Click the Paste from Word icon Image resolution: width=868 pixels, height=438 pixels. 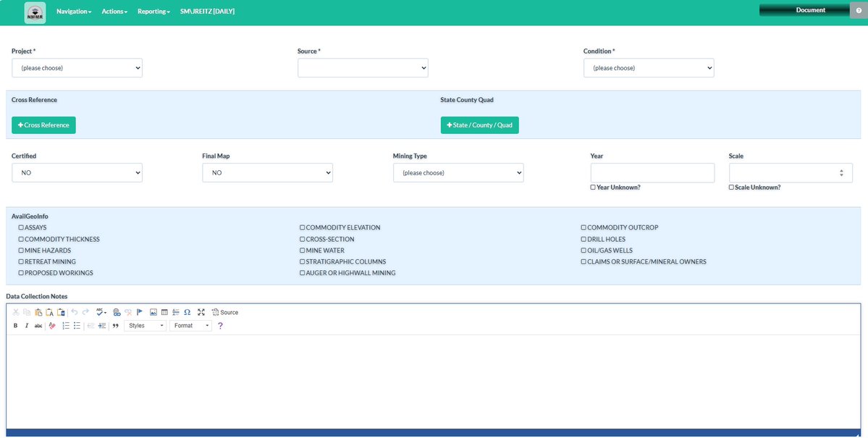pyautogui.click(x=61, y=312)
